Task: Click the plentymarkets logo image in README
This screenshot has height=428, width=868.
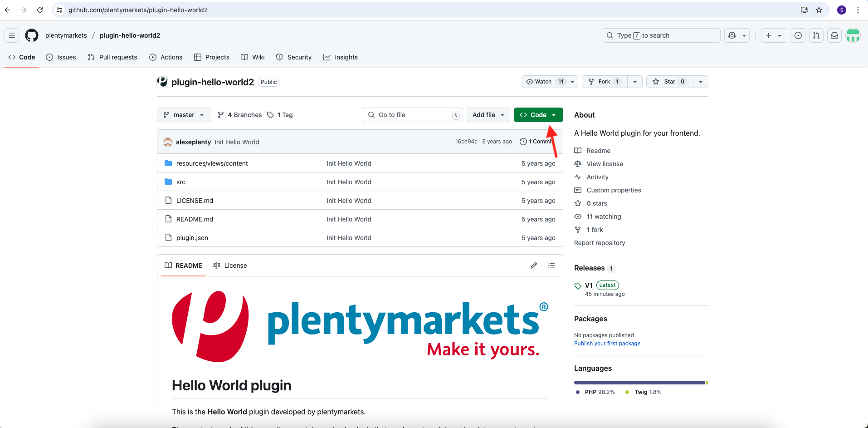Action: [x=360, y=326]
